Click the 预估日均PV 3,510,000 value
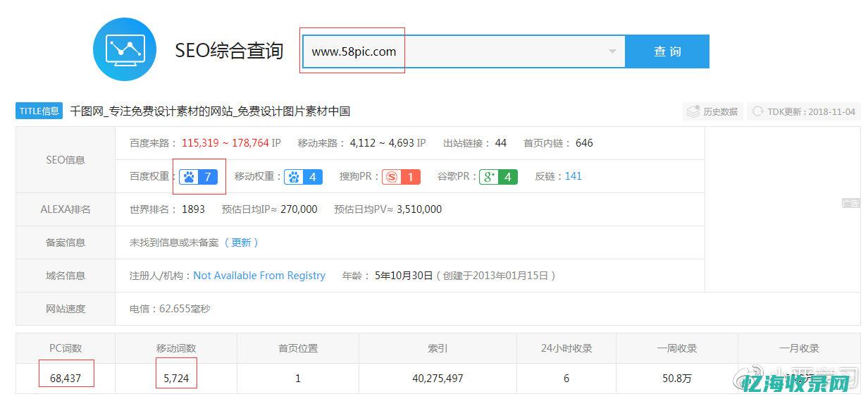Viewport: 868px width, 399px height. click(x=419, y=209)
